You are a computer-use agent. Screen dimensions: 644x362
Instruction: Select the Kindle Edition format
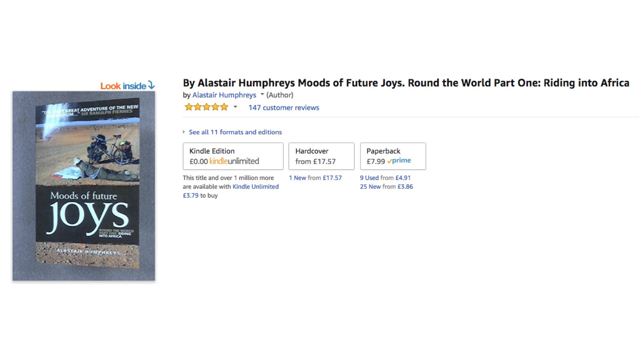tap(233, 156)
